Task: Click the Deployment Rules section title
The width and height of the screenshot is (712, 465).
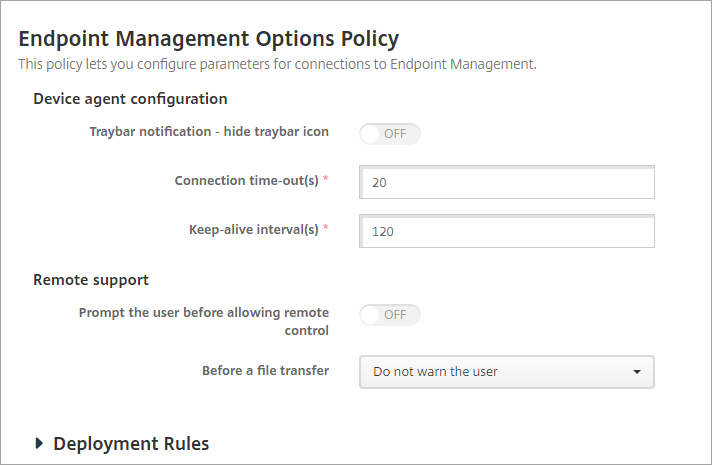Action: (131, 443)
